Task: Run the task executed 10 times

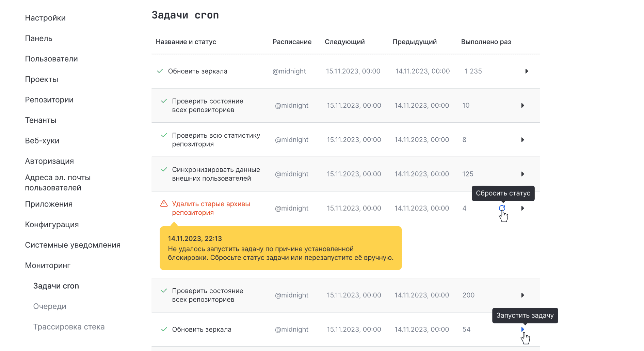Action: (522, 106)
